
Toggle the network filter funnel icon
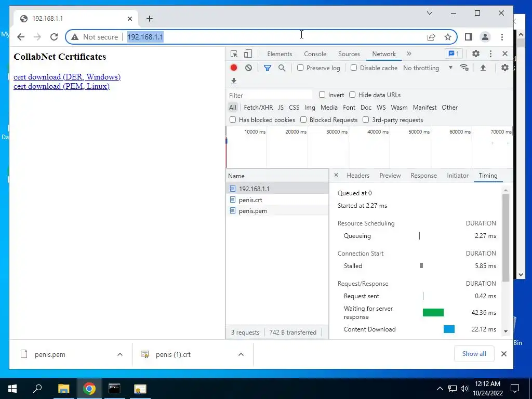tap(268, 68)
